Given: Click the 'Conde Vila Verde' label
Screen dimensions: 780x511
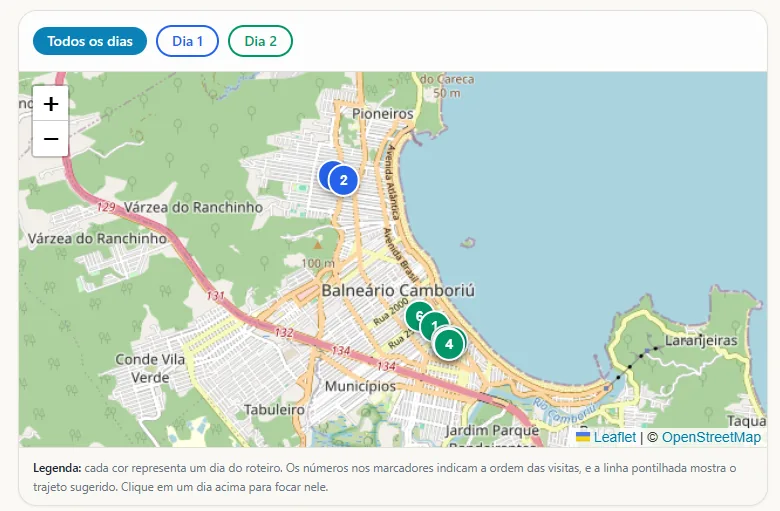Looking at the screenshot, I should 150,368.
